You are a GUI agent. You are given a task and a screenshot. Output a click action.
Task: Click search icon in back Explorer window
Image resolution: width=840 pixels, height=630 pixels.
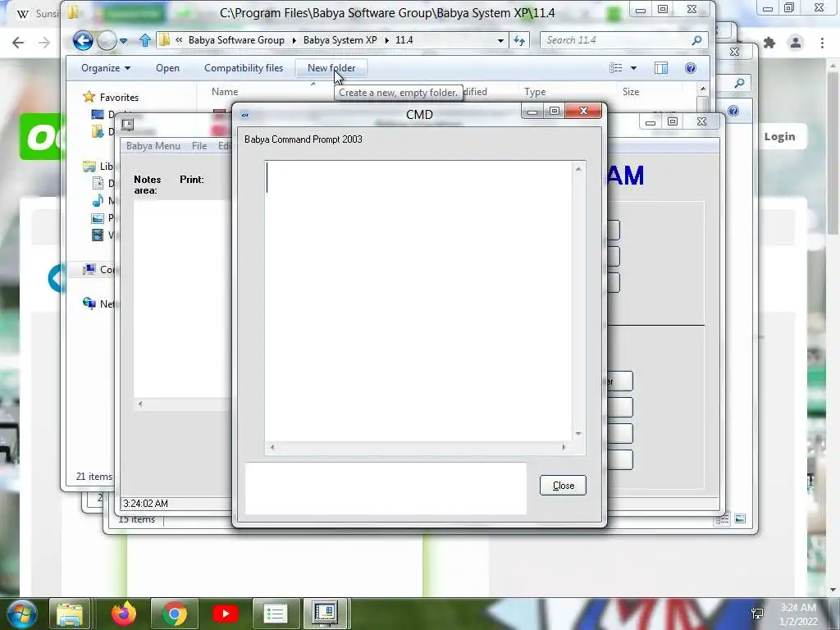[739, 83]
